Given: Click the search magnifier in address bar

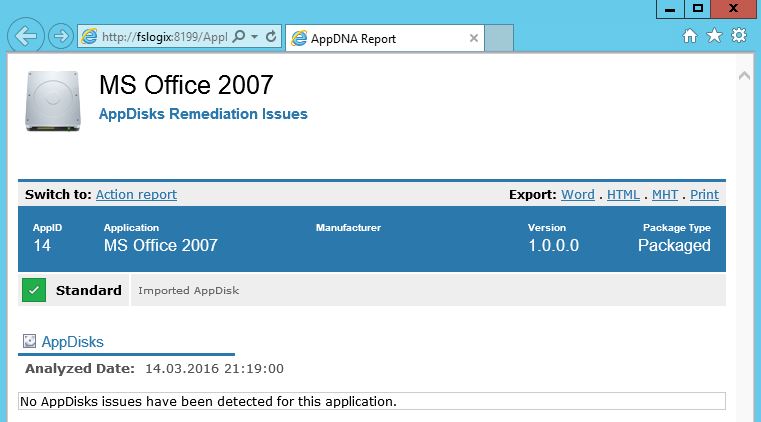Looking at the screenshot, I should coord(238,38).
